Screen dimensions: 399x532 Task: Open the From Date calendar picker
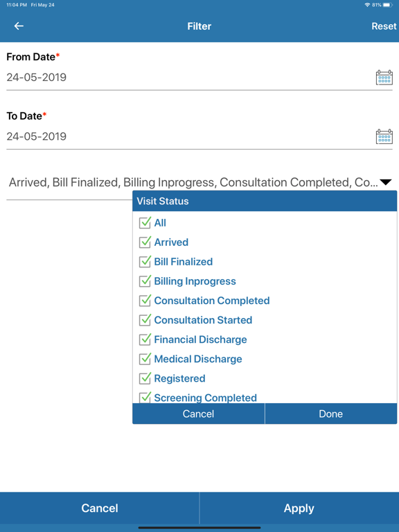click(x=384, y=78)
